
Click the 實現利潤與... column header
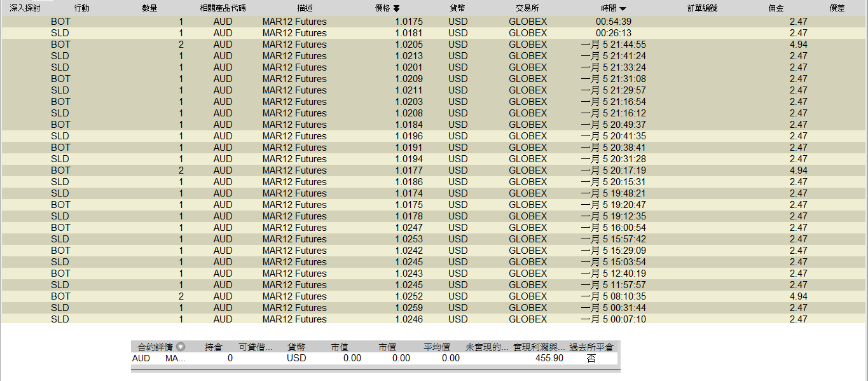pos(539,347)
